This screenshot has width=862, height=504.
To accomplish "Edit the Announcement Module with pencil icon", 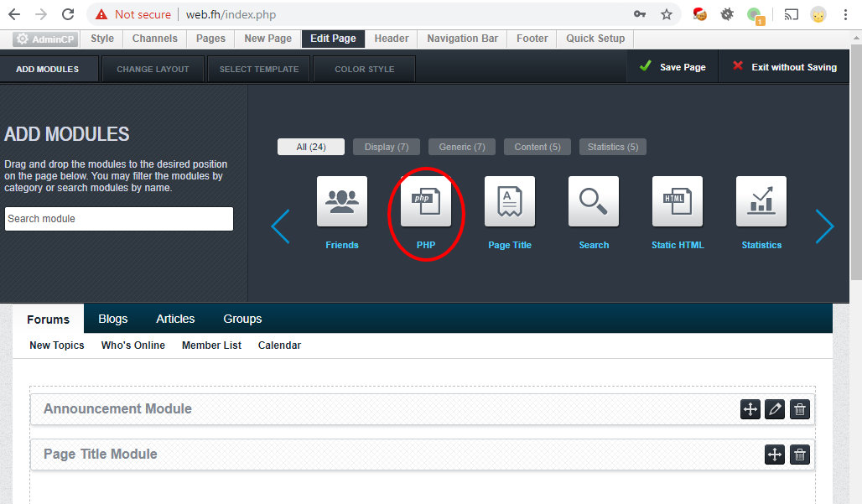I will [775, 409].
